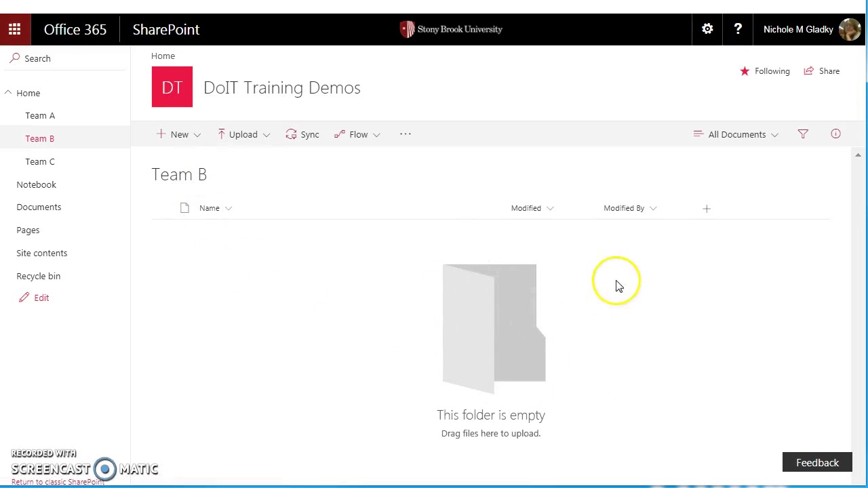Go to Team C in the navigation
Viewport: 868px width, 488px height.
click(40, 161)
